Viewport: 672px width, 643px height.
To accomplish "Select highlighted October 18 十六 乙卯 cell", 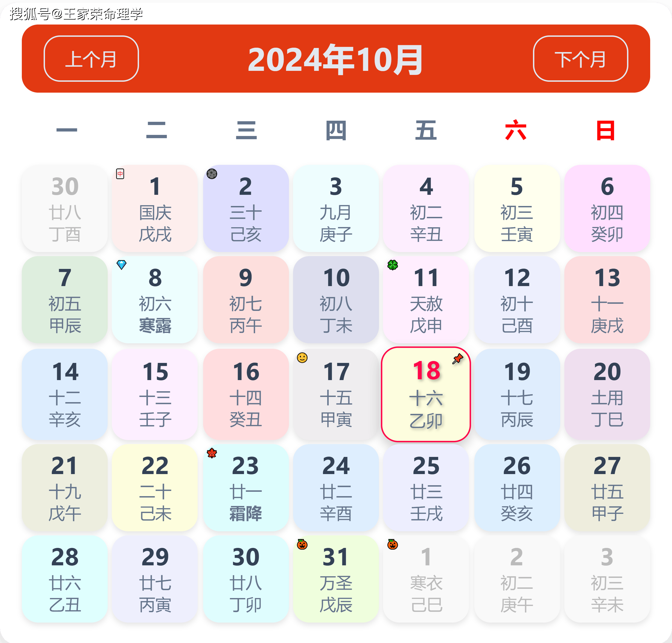I will coord(426,394).
